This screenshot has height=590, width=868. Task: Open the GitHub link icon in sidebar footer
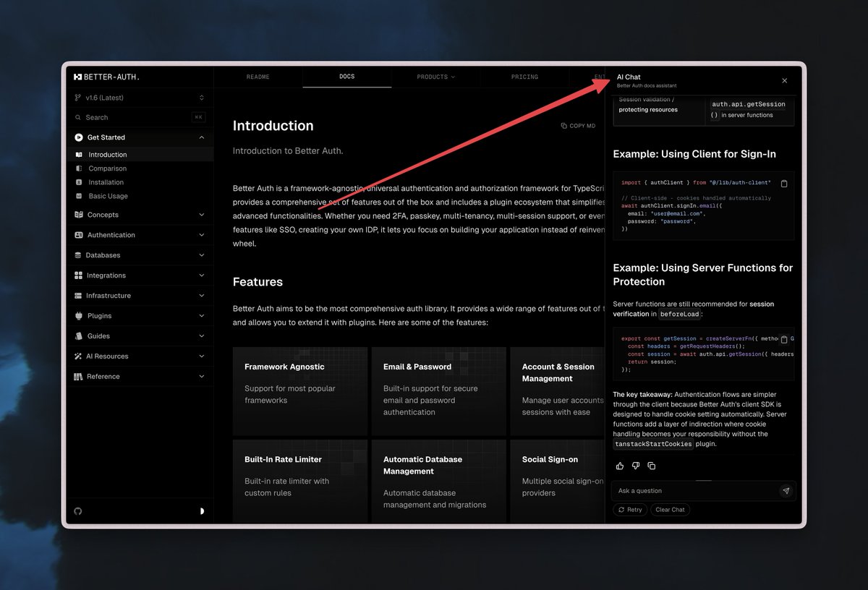click(x=78, y=511)
